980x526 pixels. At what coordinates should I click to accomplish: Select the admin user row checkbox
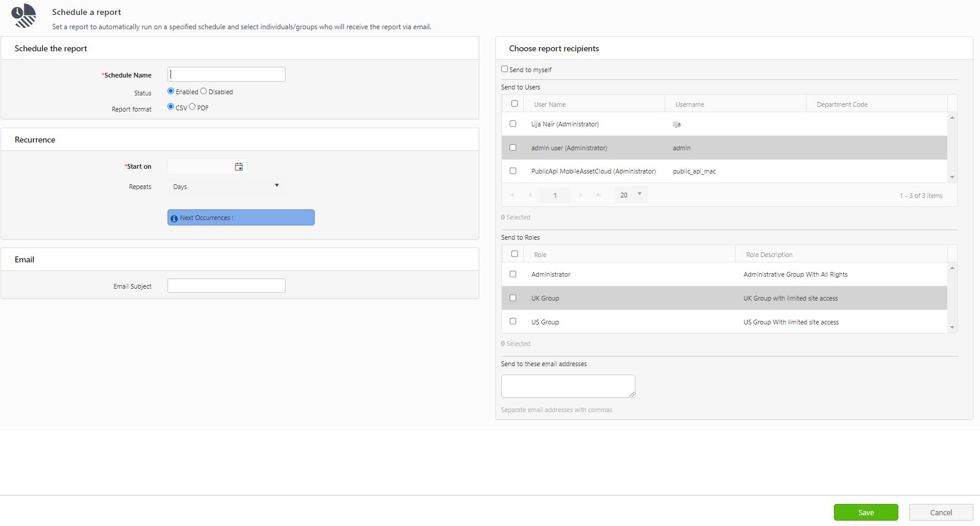point(513,147)
